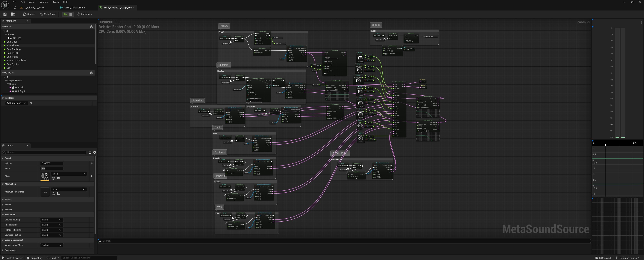
Task: Open the File menu
Action: [x=14, y=2]
